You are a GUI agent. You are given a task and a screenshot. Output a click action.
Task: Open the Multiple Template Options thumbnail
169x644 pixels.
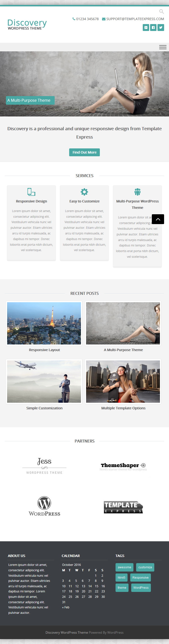click(x=123, y=382)
